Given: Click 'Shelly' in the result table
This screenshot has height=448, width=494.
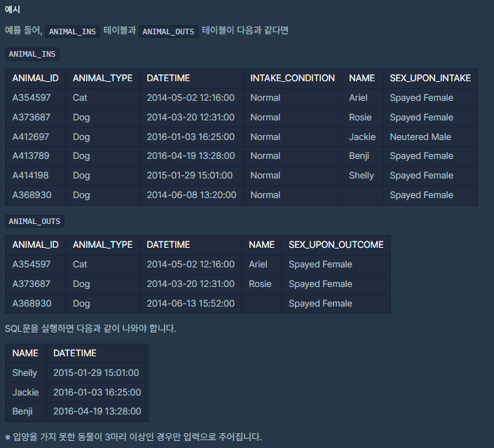Looking at the screenshot, I should (25, 373).
